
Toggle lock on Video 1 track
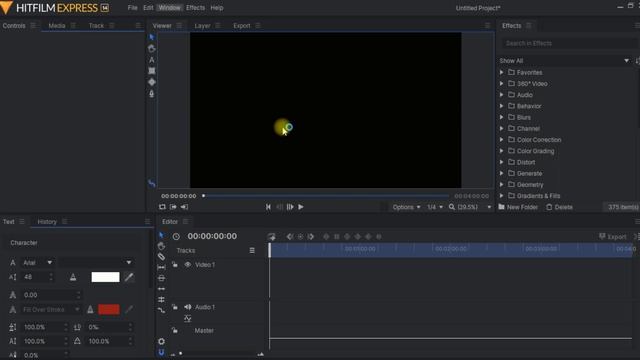point(175,264)
